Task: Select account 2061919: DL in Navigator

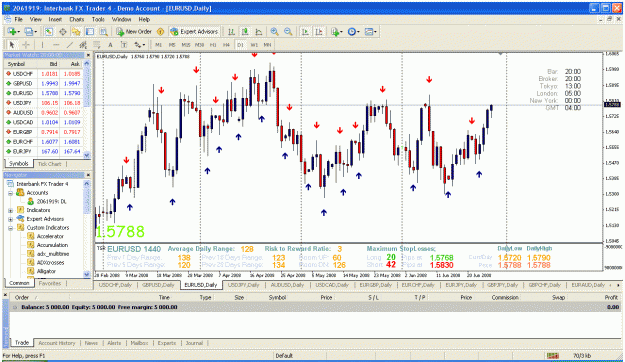Action: pos(51,202)
